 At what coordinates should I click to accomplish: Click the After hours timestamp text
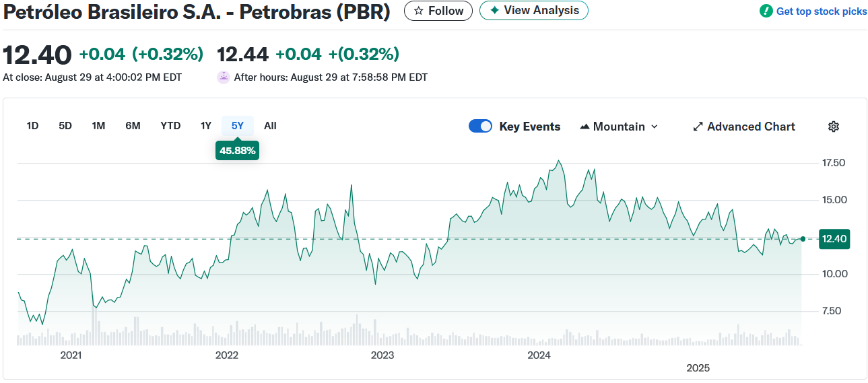pyautogui.click(x=331, y=77)
